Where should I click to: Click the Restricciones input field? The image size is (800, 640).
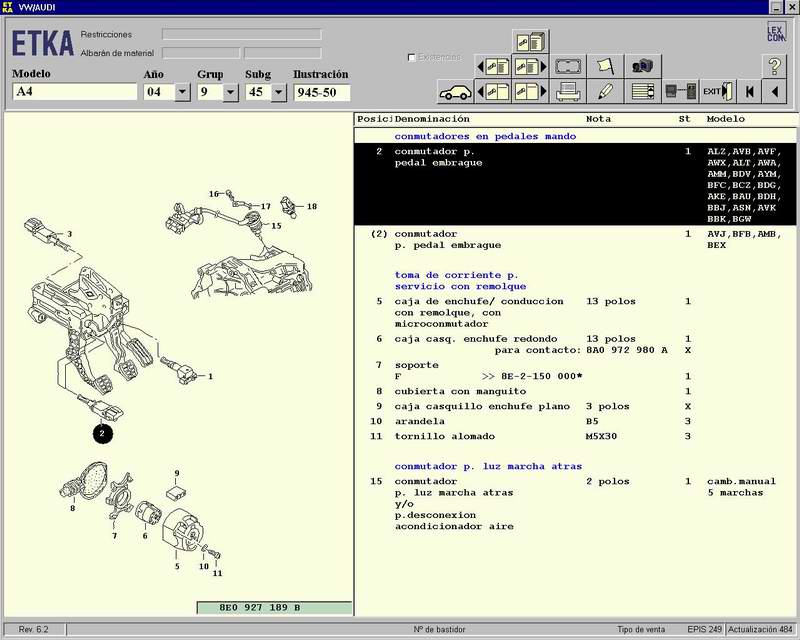242,34
